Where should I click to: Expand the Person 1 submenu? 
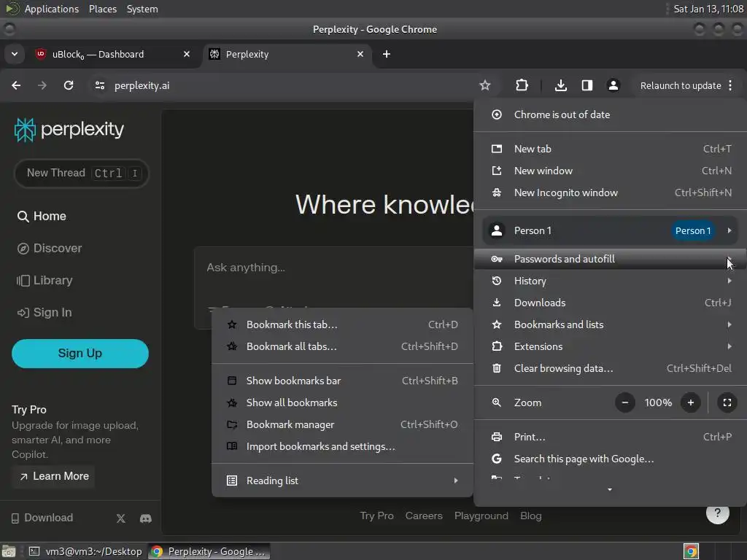pos(611,230)
